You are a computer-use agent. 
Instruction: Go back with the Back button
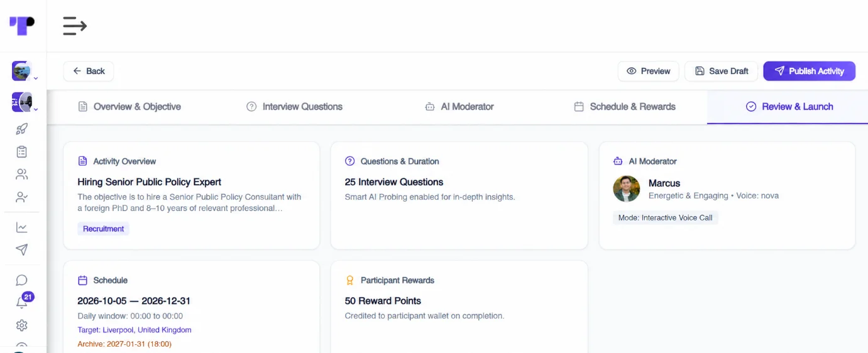[89, 71]
